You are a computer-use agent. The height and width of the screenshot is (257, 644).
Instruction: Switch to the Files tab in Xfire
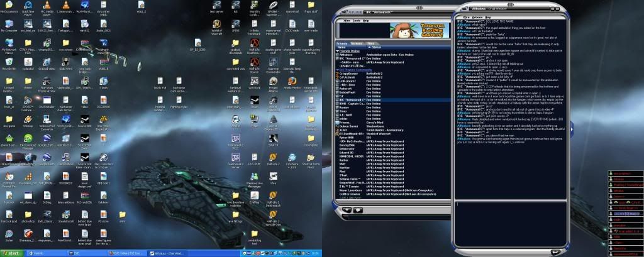[x=371, y=43]
